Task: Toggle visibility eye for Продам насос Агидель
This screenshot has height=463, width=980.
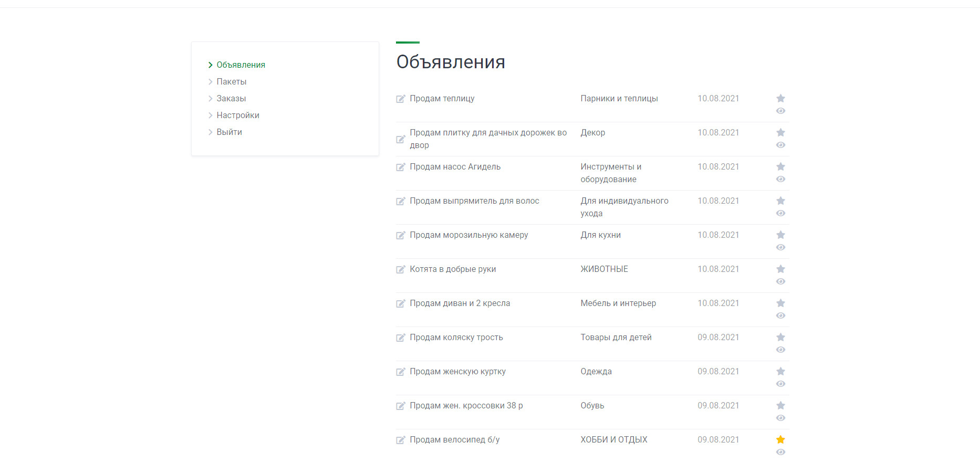Action: [x=780, y=179]
